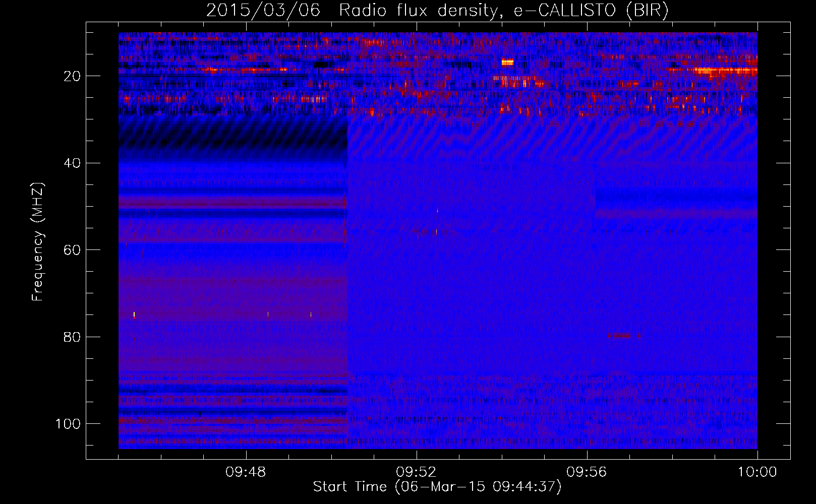Click the 80 frequency tick label
816x504 pixels.
click(72, 337)
